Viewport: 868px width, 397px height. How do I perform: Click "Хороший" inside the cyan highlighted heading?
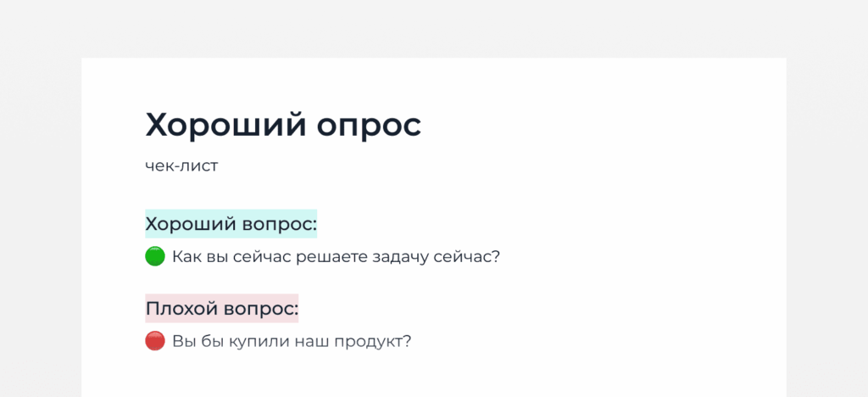click(192, 224)
